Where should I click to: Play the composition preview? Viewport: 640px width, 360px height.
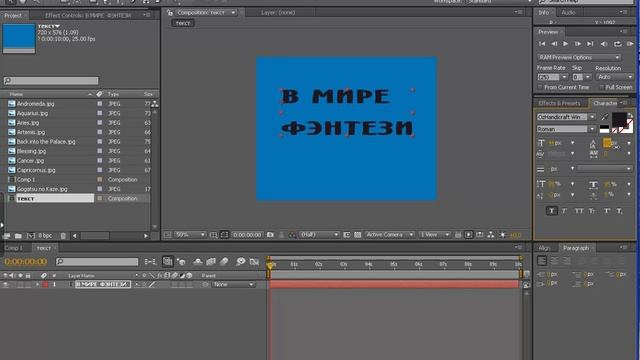(x=566, y=44)
